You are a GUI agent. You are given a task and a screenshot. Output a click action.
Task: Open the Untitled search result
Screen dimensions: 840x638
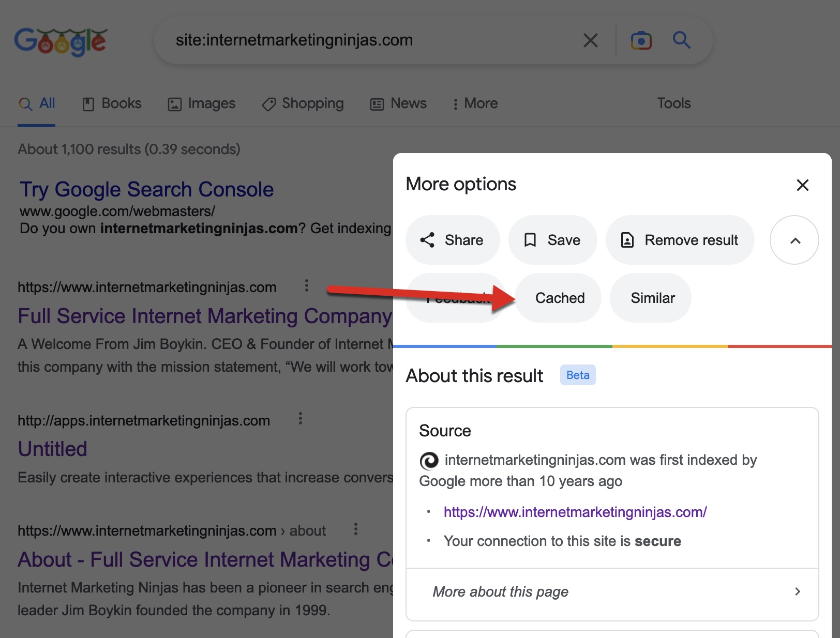53,449
